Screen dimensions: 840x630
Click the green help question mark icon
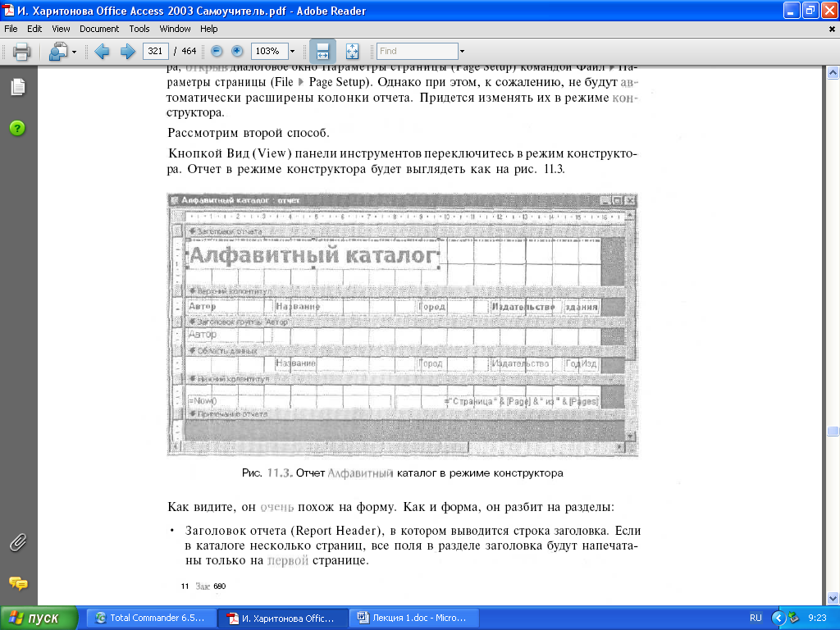(18, 128)
